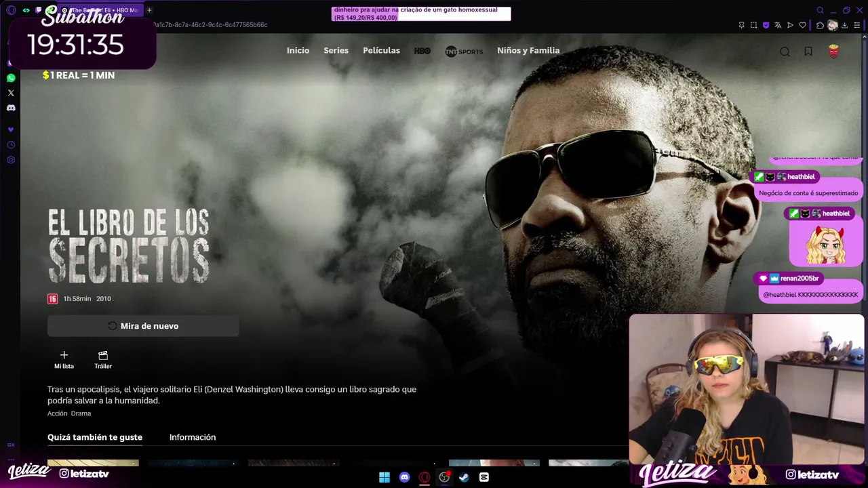Open the easy setup sliders icon

click(858, 25)
